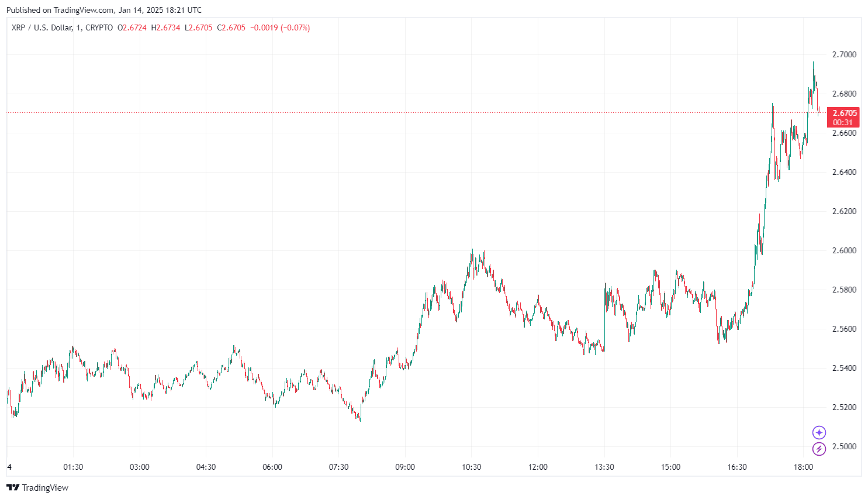
Task: Click the 2.6200 price axis label
Action: point(844,211)
